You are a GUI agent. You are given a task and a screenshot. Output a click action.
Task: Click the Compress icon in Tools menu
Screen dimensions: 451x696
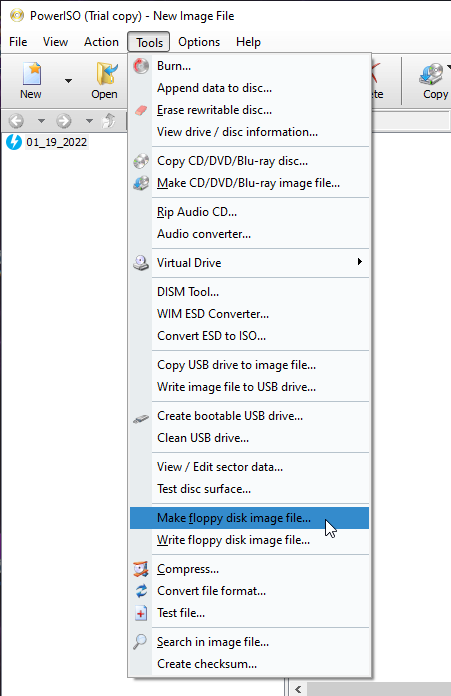(141, 569)
